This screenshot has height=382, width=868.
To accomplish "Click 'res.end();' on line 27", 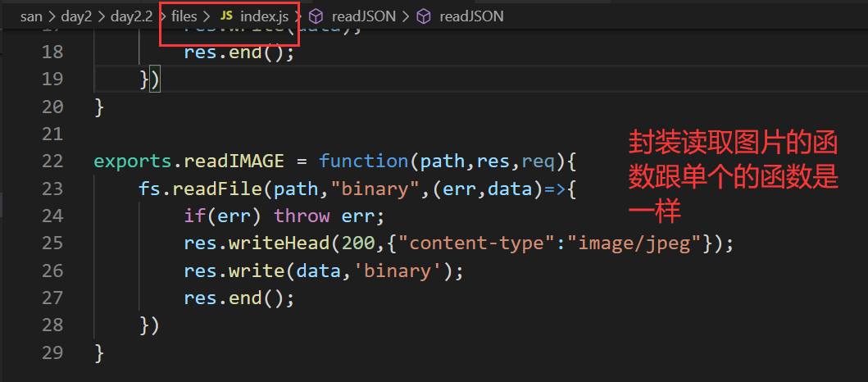I will tap(239, 298).
